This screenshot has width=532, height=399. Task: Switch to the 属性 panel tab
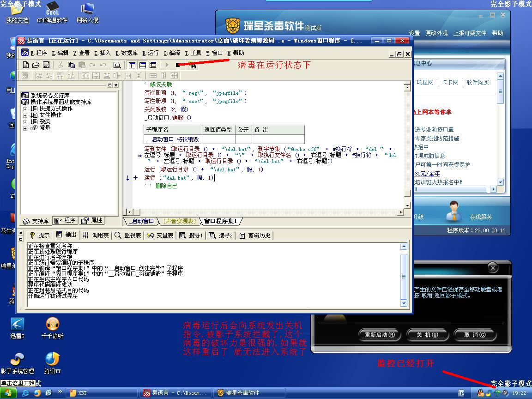tap(91, 221)
